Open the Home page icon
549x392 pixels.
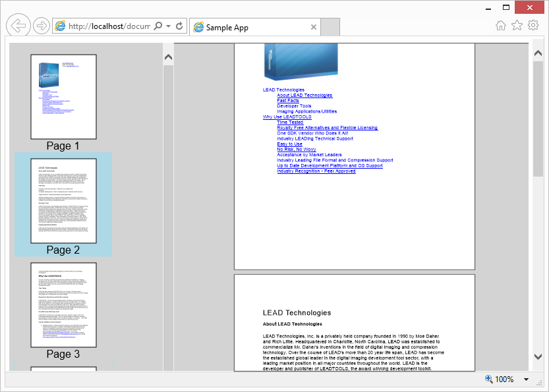tap(500, 24)
